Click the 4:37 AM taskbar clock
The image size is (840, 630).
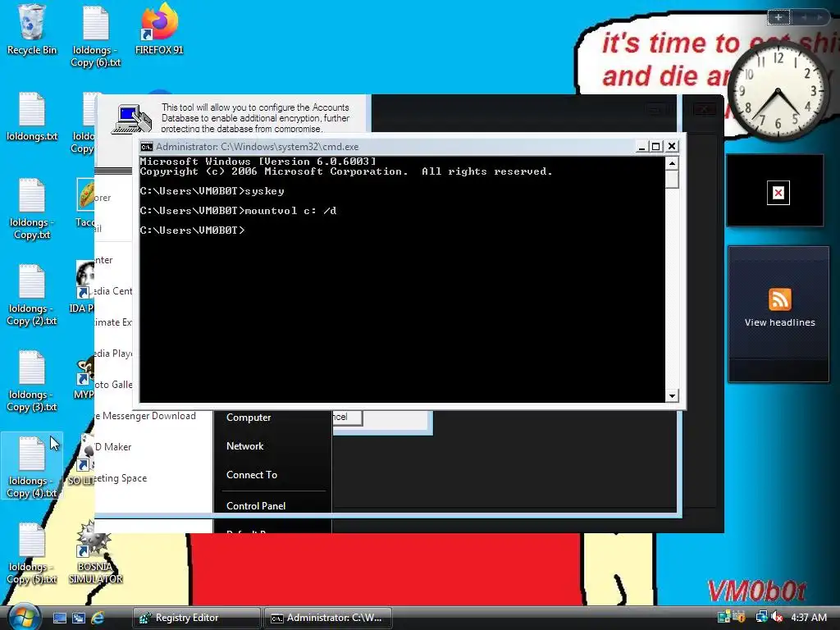[809, 617]
